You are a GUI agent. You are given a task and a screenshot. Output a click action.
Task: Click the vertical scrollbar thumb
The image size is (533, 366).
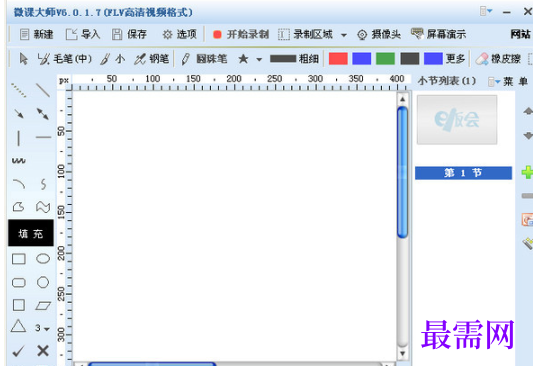tap(402, 172)
